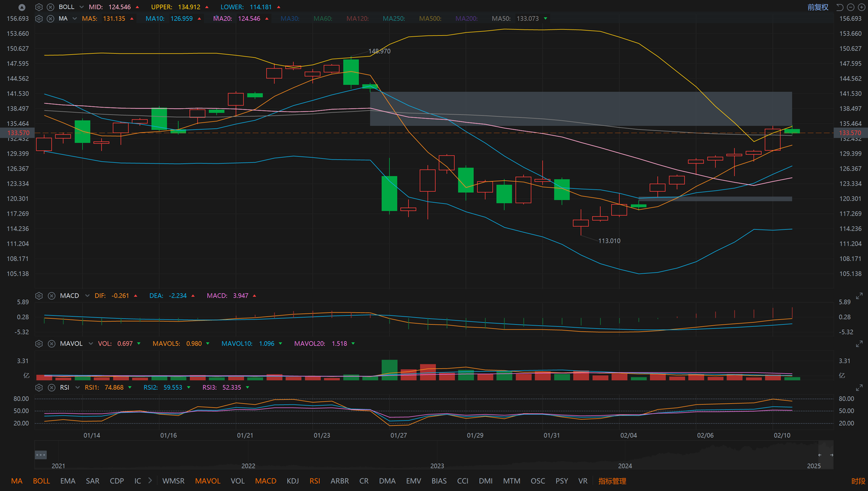
Task: Select the VOL indicator button
Action: 238,481
